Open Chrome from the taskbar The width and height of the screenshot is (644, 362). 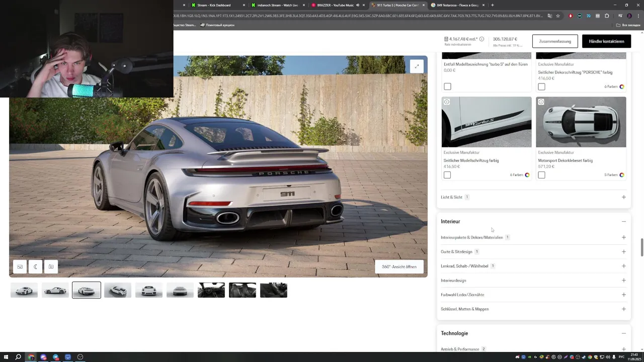pyautogui.click(x=31, y=357)
